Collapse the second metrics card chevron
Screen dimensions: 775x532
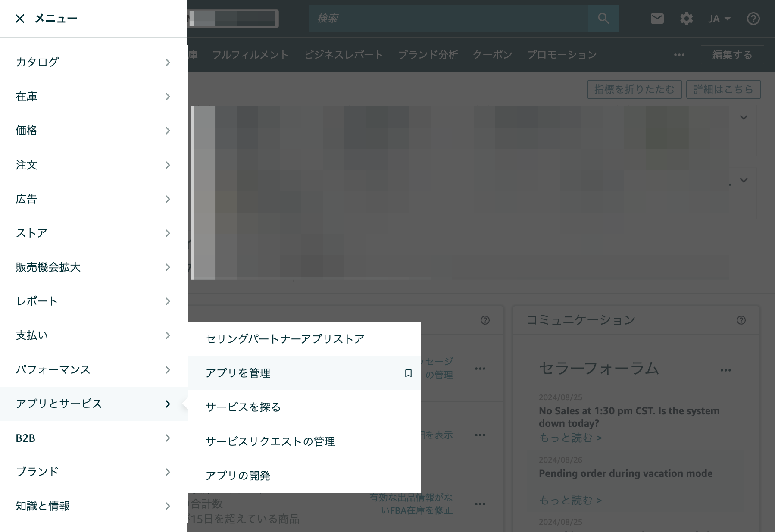[x=744, y=180]
